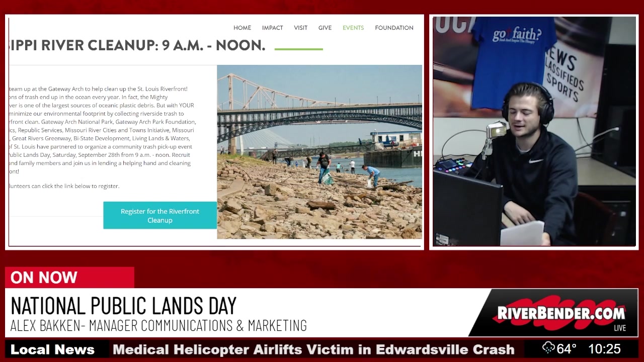Click the 10:25 clock time
The width and height of the screenshot is (644, 362).
tap(604, 348)
